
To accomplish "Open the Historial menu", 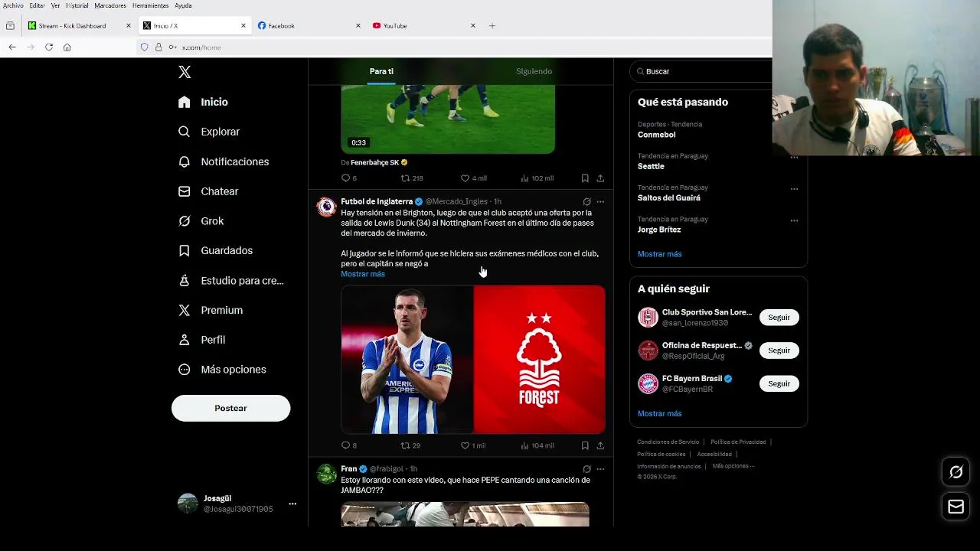I will (77, 5).
